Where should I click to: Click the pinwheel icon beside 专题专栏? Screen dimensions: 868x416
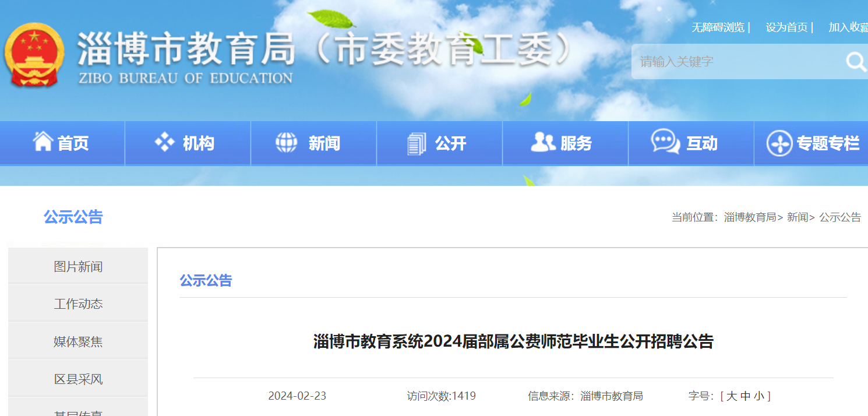coord(779,143)
